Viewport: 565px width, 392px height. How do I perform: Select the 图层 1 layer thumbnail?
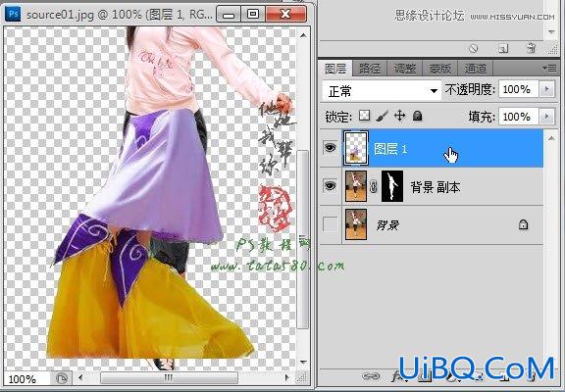[x=356, y=148]
